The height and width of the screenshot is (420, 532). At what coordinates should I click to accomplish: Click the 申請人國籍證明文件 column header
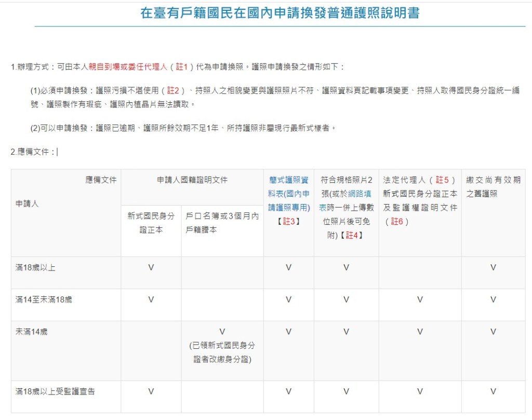[192, 180]
